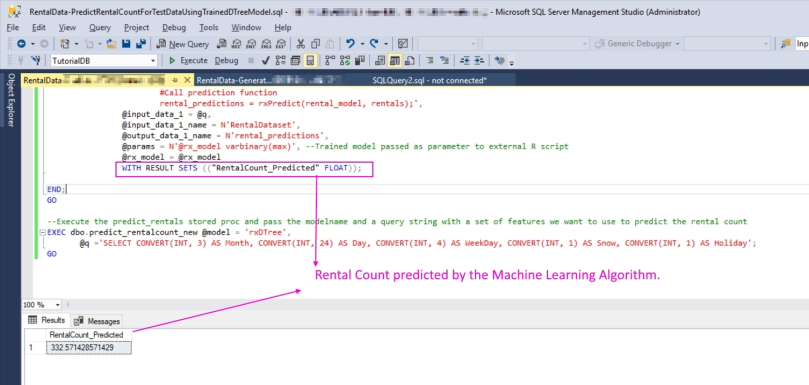
Task: Click the New Query button
Action: coord(183,44)
